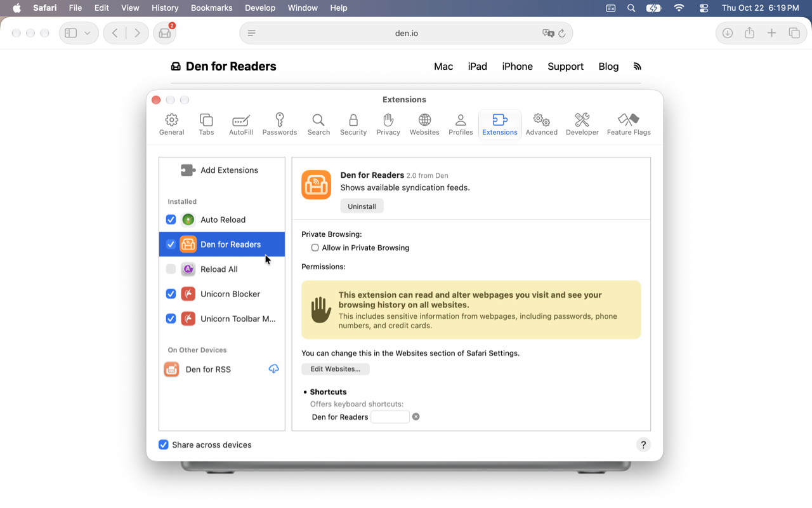Open Spotlight search in menu bar

(631, 8)
